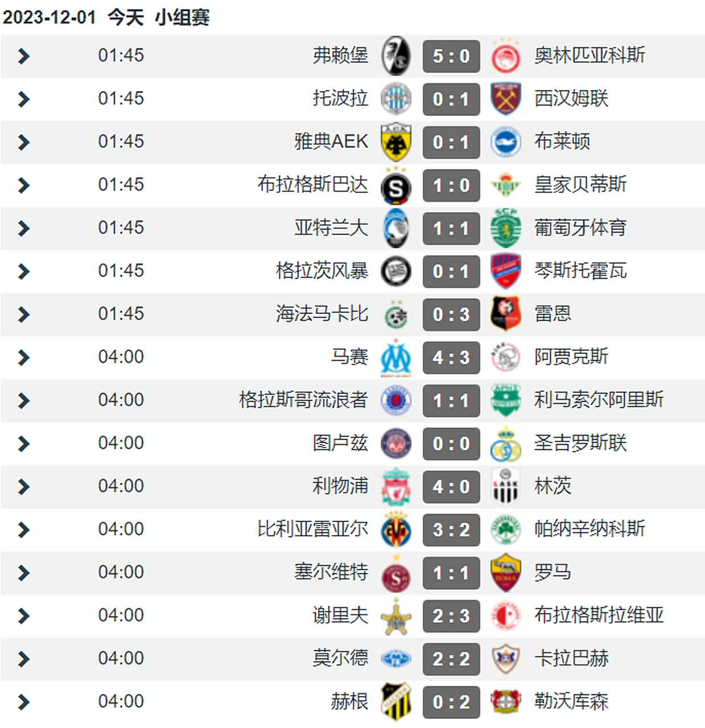
Task: Click the AEK Athens crest
Action: (396, 142)
